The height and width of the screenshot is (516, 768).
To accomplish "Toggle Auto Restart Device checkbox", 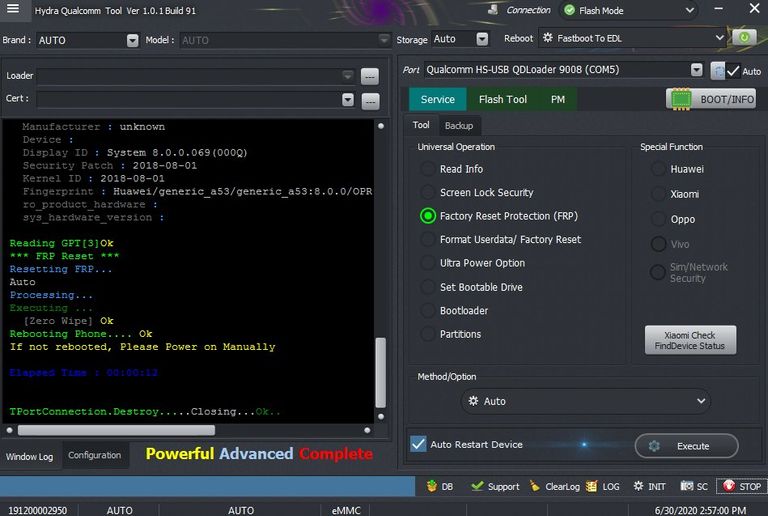I will coord(418,444).
